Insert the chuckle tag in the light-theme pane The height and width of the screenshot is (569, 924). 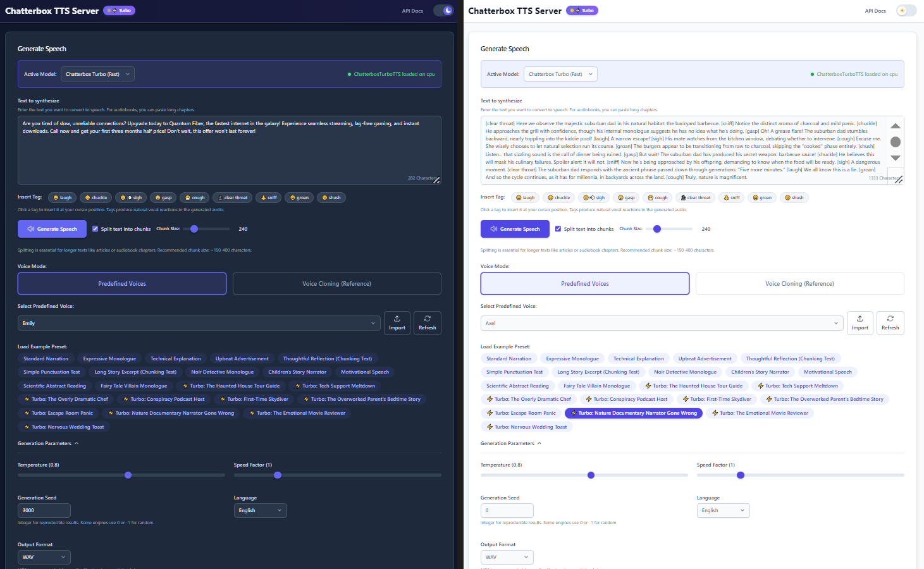[x=559, y=197]
